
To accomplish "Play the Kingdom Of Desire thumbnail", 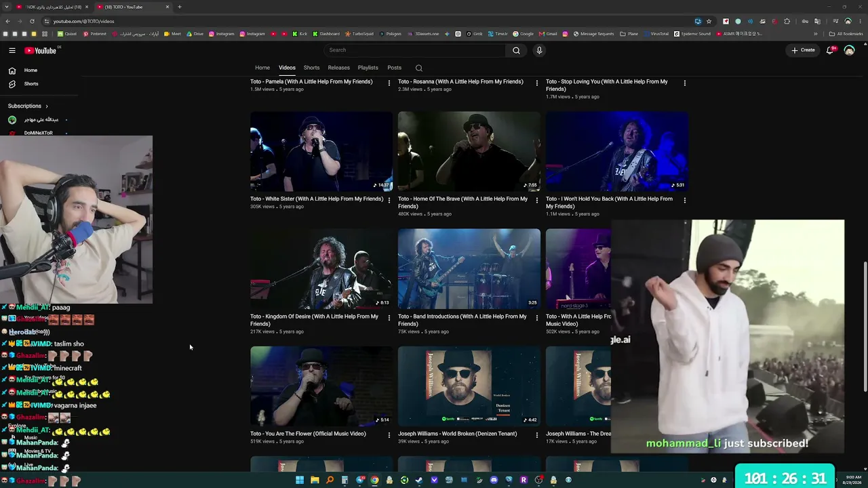I will (321, 268).
